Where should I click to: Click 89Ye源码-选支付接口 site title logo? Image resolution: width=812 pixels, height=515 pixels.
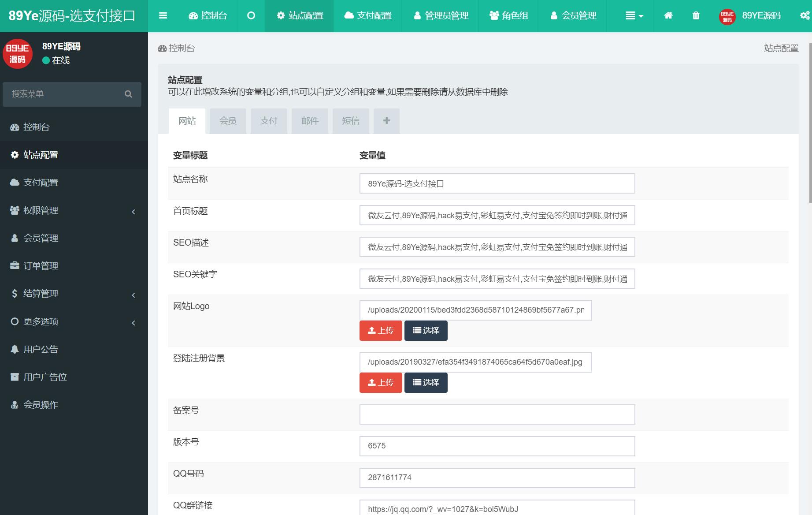click(72, 16)
